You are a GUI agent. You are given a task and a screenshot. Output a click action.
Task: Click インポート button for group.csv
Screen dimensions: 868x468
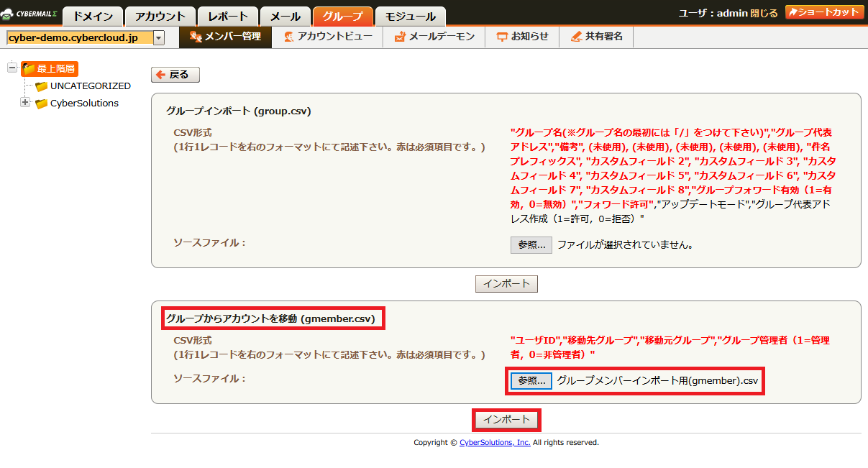506,284
